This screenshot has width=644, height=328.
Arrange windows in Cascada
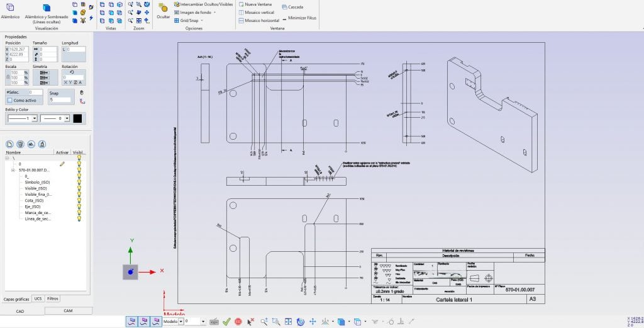293,7
